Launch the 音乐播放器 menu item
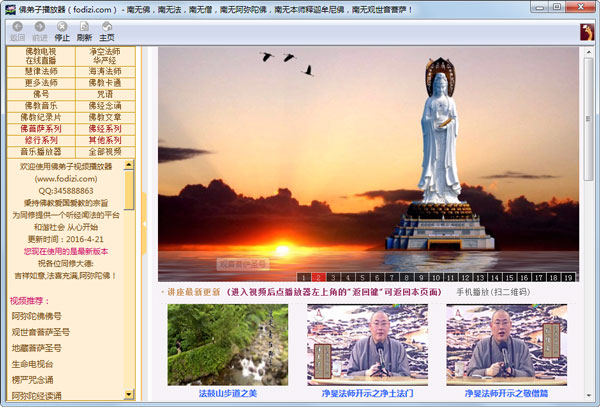 pos(41,152)
